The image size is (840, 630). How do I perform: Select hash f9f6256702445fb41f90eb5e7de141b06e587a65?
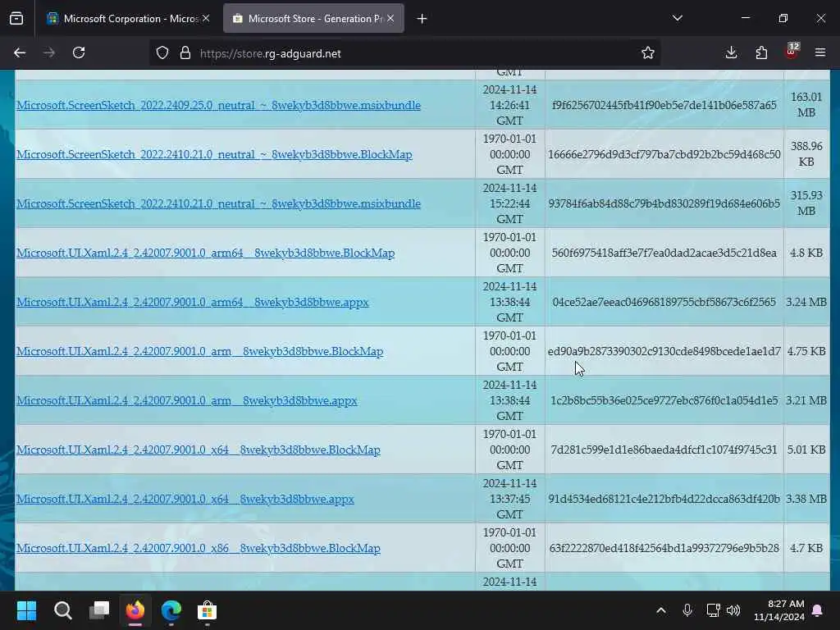664,105
